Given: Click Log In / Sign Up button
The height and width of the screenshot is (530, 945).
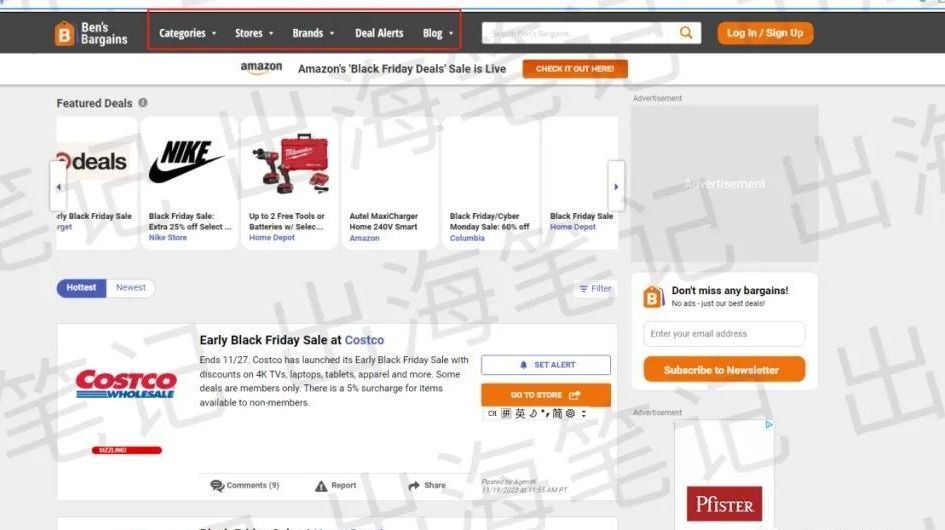Looking at the screenshot, I should [765, 33].
